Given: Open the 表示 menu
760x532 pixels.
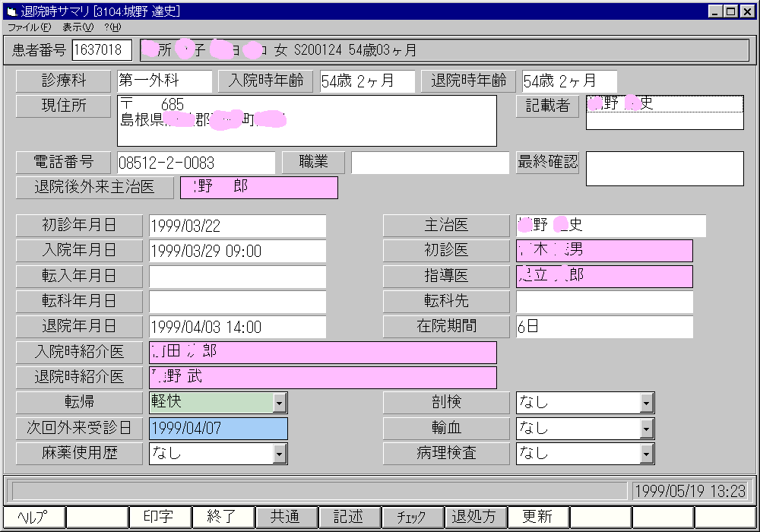Looking at the screenshot, I should tap(78, 27).
